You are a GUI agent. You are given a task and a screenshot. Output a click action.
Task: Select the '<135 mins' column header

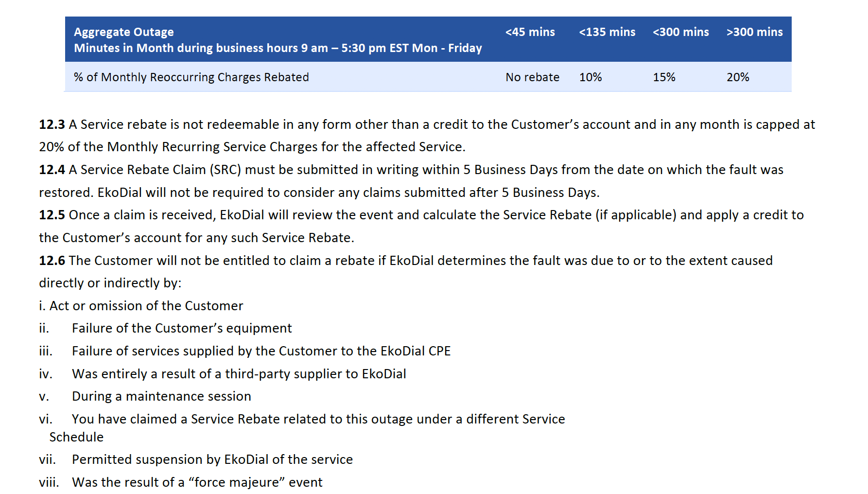point(607,32)
